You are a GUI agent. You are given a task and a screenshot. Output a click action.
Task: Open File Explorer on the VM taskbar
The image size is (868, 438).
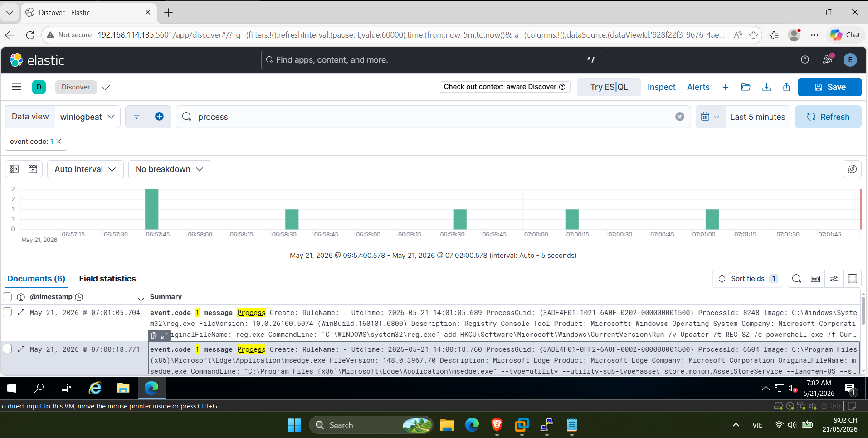click(x=123, y=388)
